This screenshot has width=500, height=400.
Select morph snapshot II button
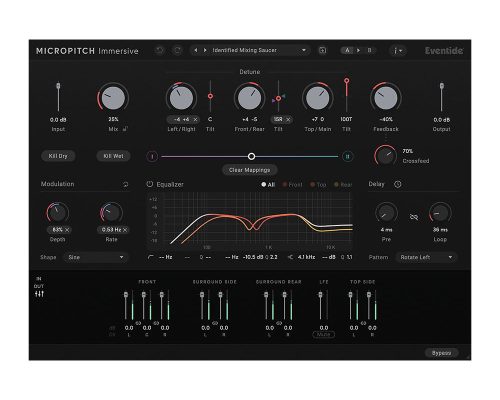(x=347, y=156)
